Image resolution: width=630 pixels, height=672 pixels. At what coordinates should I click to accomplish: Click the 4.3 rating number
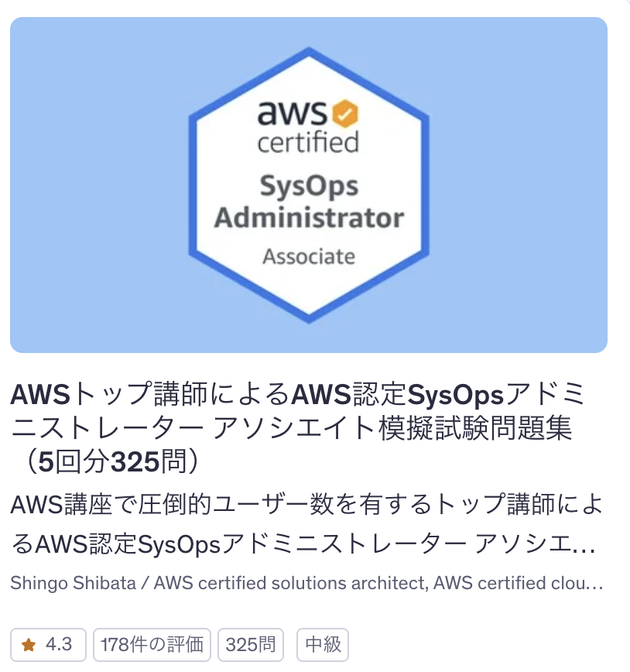coord(59,644)
